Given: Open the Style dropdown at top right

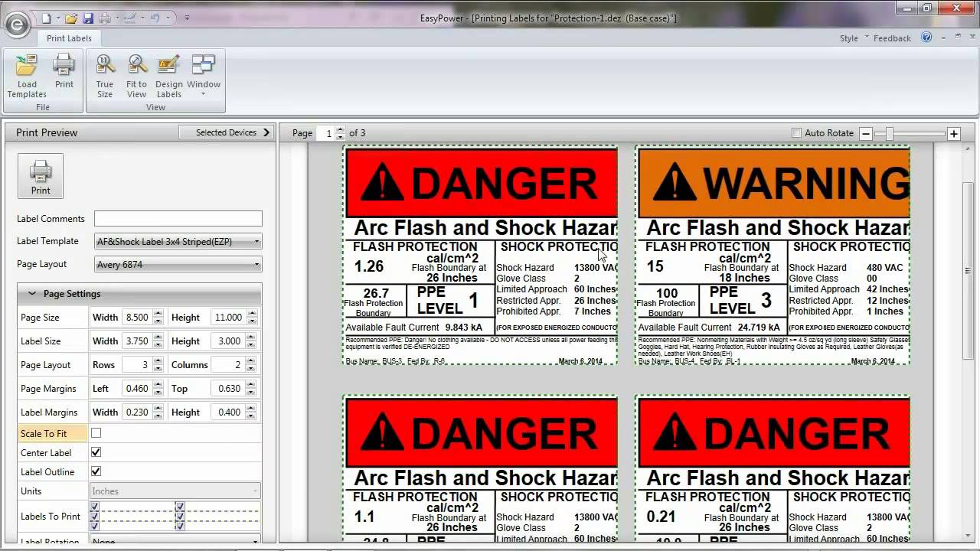Looking at the screenshot, I should pos(854,38).
